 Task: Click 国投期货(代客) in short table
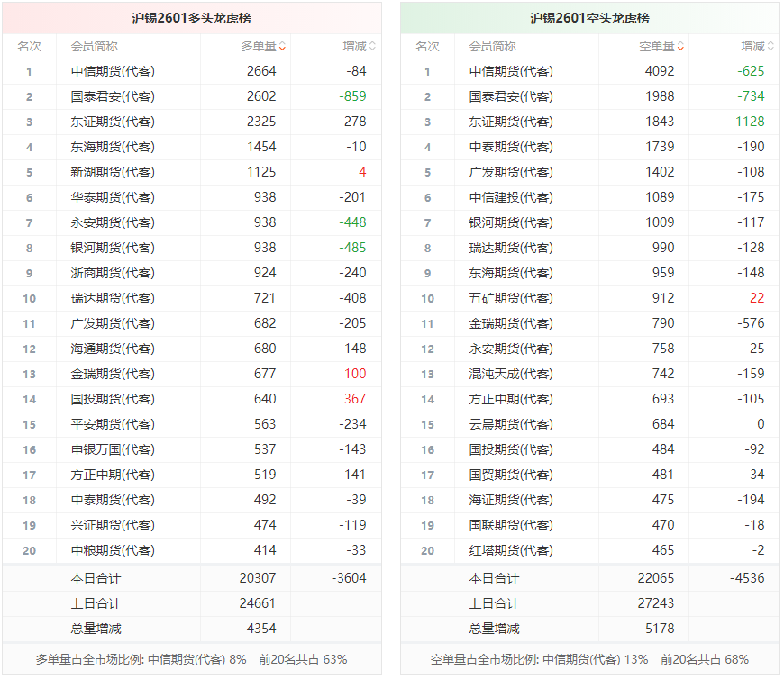pos(511,449)
